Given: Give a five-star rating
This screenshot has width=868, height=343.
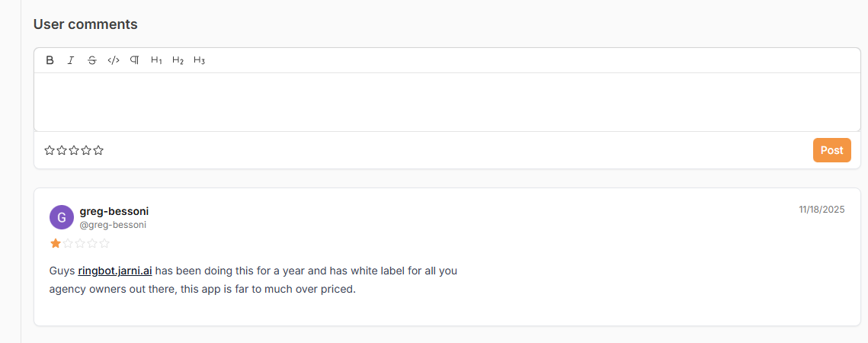Looking at the screenshot, I should (x=98, y=150).
